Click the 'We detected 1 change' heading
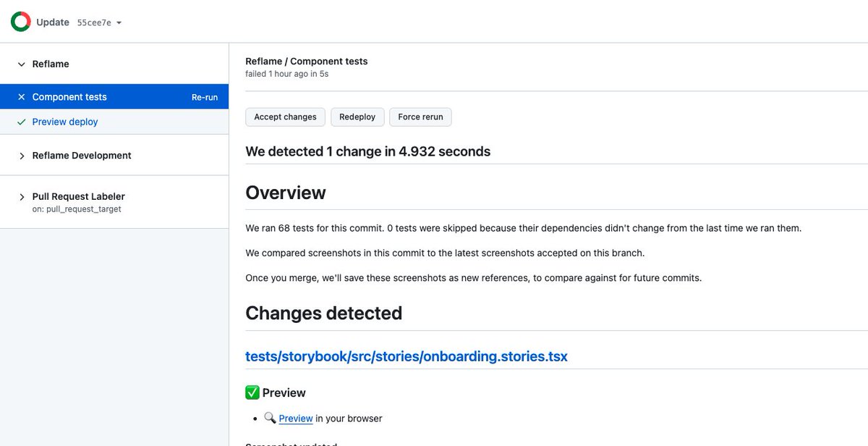Screen dimensions: 868x446 (x=367, y=151)
